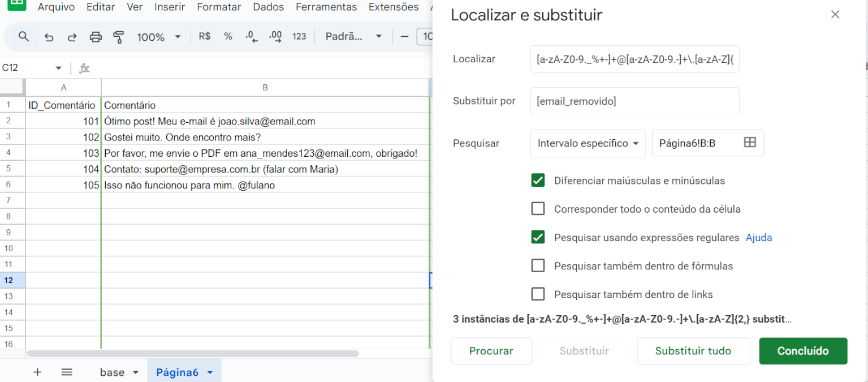Open the Extensões menu
Screen dimensions: 868x382
(394, 7)
